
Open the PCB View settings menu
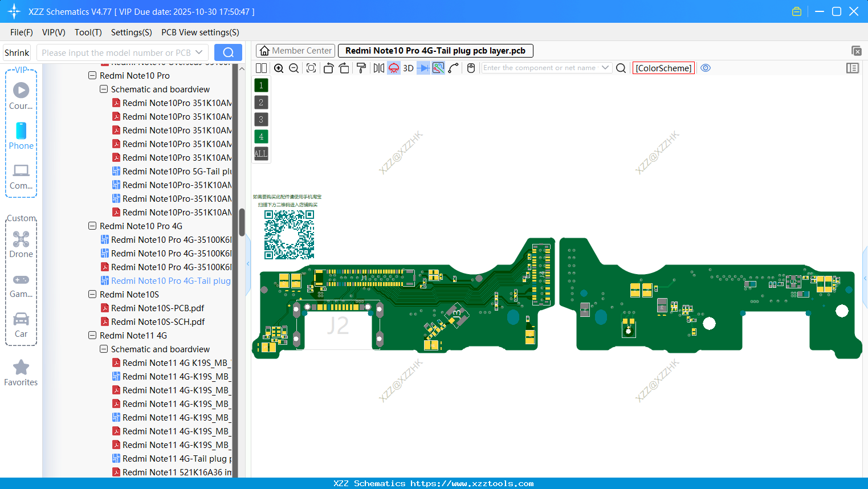pyautogui.click(x=200, y=32)
